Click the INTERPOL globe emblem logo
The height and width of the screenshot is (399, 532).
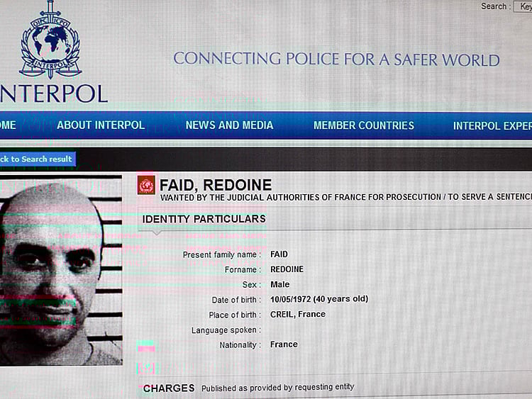coord(50,41)
